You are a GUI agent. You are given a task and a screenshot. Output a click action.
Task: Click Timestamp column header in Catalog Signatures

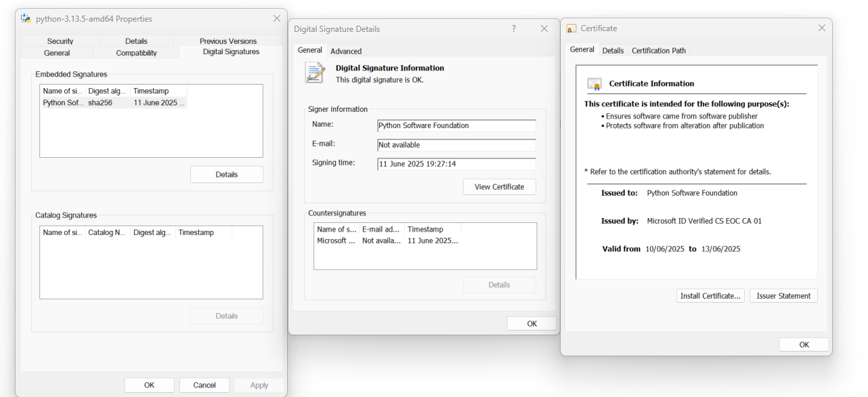click(x=203, y=232)
